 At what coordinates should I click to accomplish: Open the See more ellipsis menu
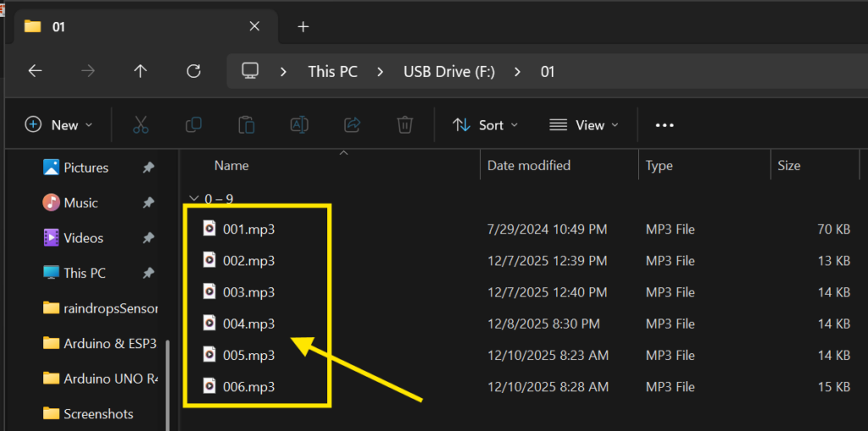click(665, 124)
